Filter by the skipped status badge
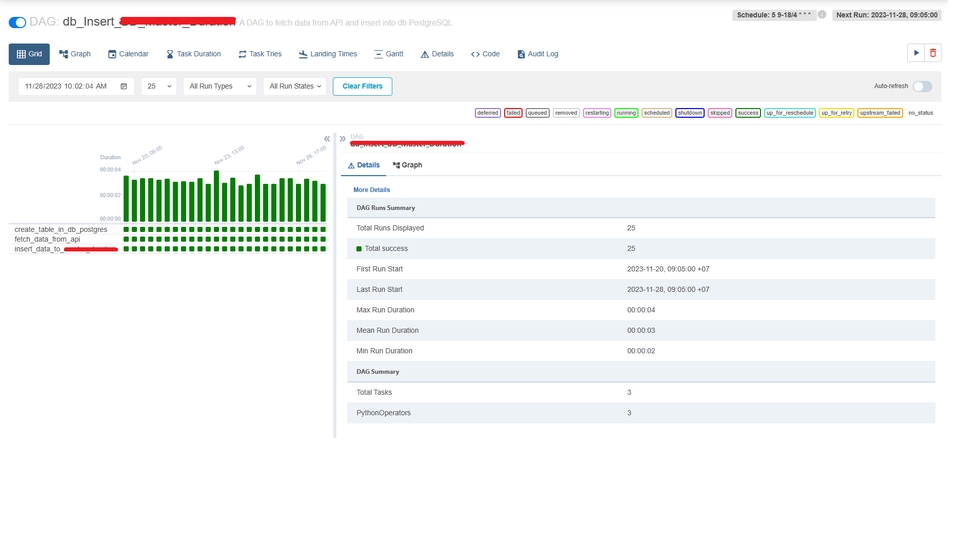The image size is (960, 553). [719, 113]
